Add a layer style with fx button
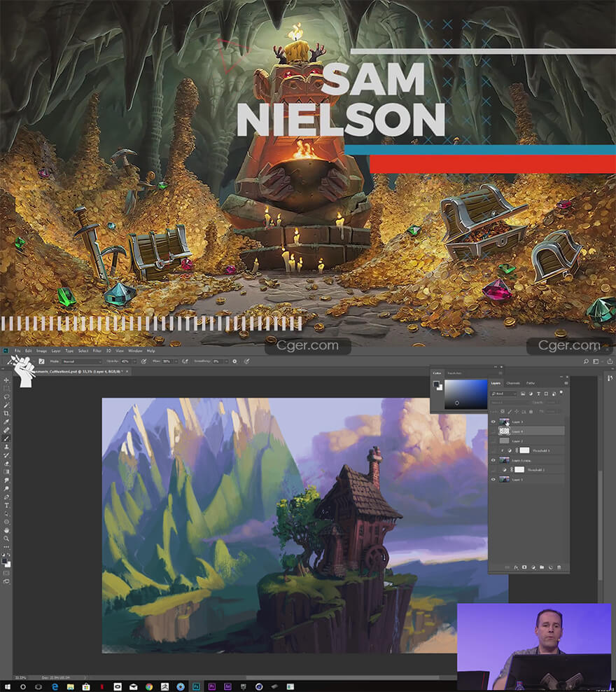616x692 pixels. [516, 567]
